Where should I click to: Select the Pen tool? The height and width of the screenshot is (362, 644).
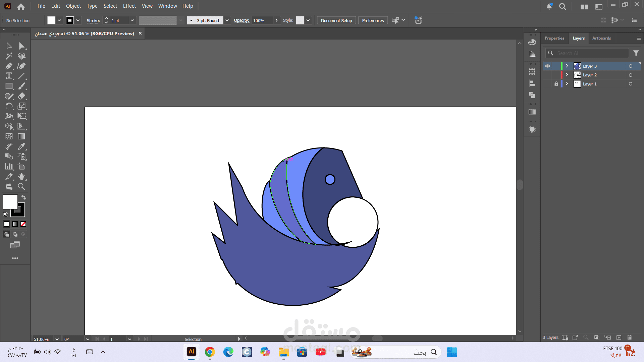tap(9, 66)
